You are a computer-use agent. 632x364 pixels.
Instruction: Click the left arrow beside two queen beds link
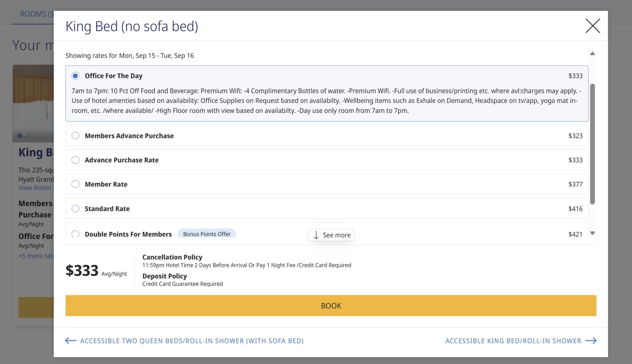tap(70, 341)
